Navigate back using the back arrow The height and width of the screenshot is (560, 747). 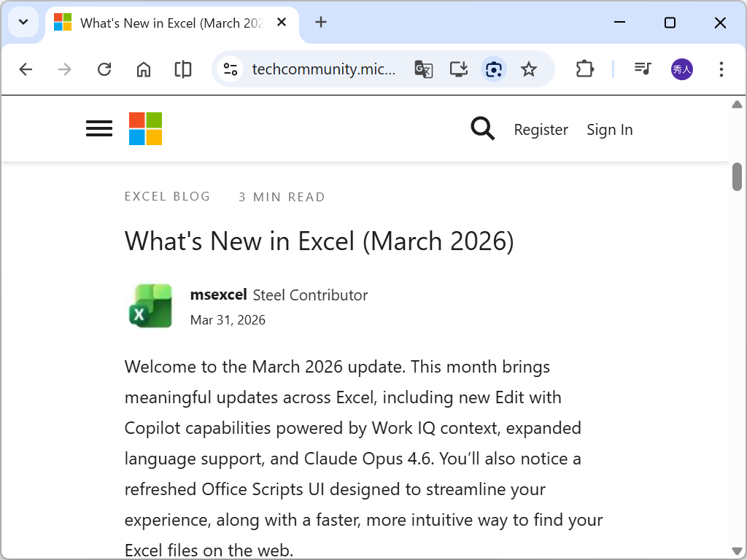coord(26,69)
